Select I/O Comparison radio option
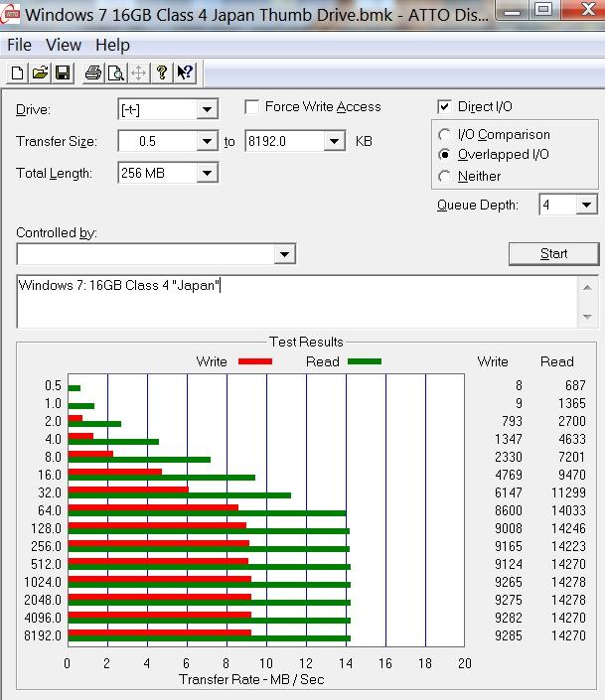 click(445, 134)
